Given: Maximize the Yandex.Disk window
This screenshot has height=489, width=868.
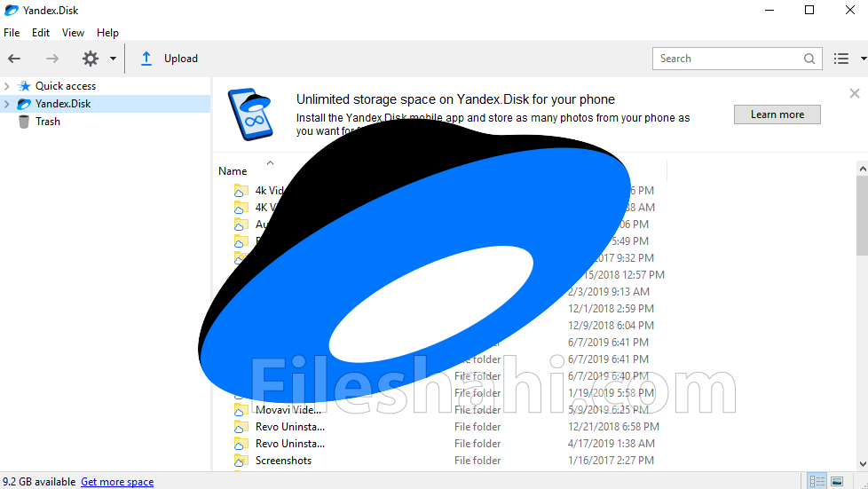Looking at the screenshot, I should click(x=809, y=10).
